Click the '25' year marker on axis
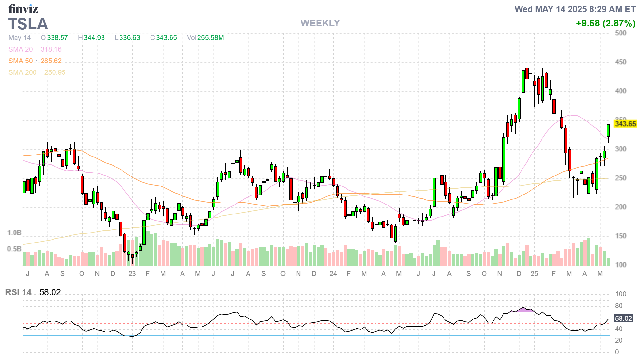Screen dimensions: 644x362 (534, 274)
